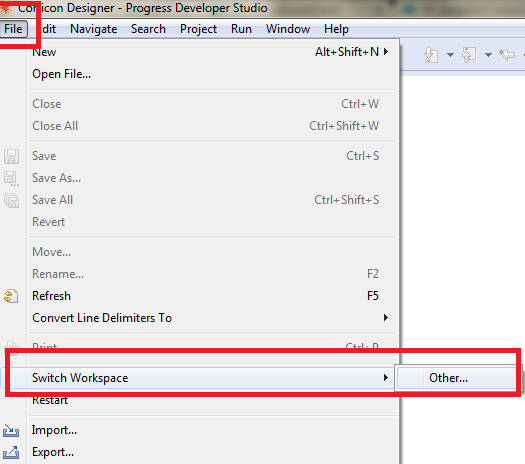The width and height of the screenshot is (525, 464).
Task: Click the Export tray icon
Action: point(11,453)
